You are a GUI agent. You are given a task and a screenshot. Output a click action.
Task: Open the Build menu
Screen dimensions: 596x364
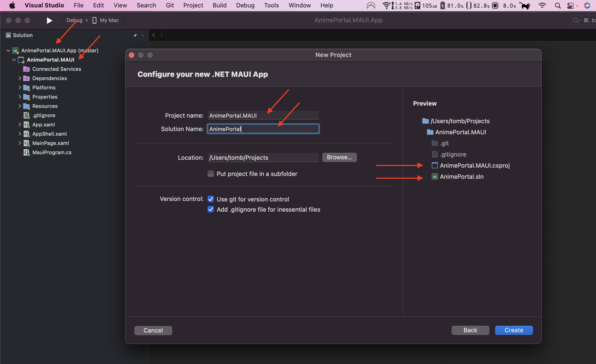point(219,5)
